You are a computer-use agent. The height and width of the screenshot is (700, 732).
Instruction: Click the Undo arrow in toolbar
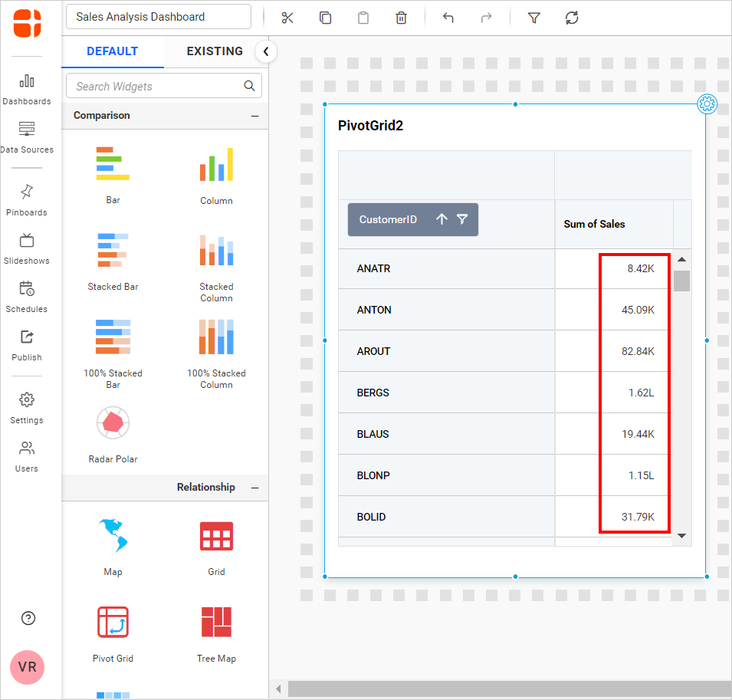(x=448, y=18)
